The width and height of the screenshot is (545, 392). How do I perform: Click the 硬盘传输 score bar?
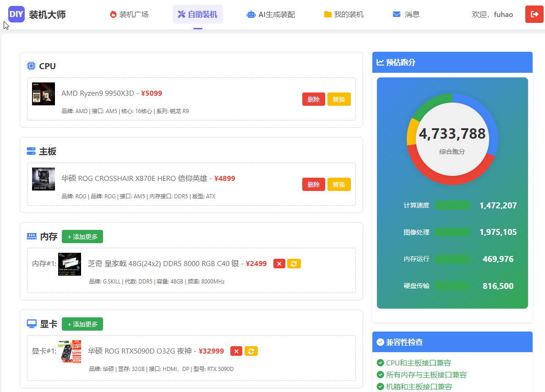tap(452, 286)
